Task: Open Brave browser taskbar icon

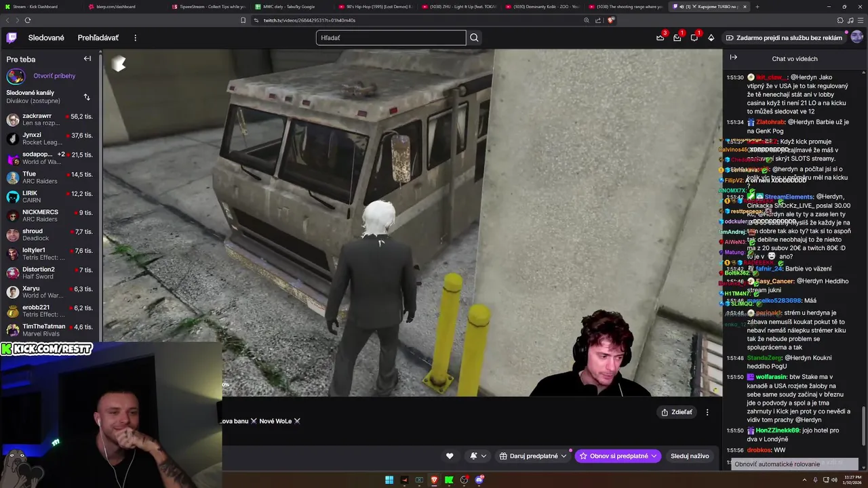Action: (434, 480)
